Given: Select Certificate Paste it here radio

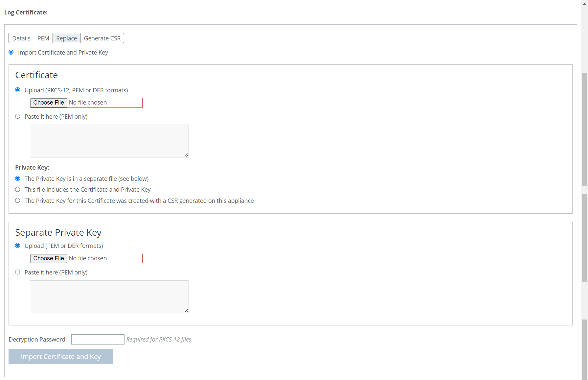Looking at the screenshot, I should pyautogui.click(x=18, y=116).
